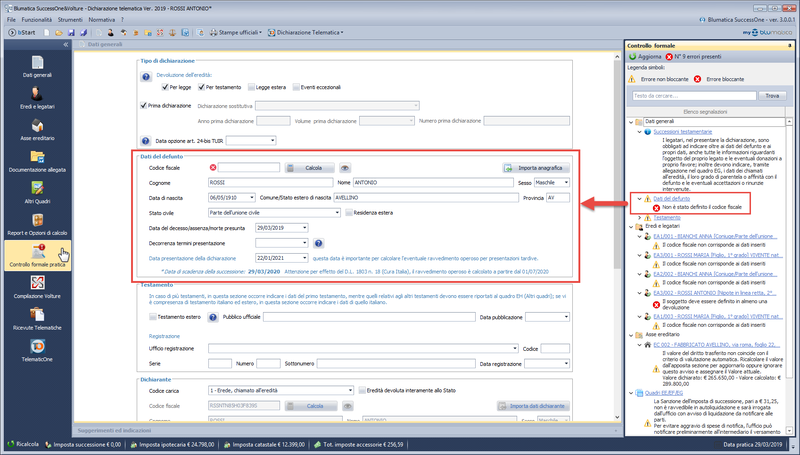Open Stampe ufficiali toolbar dropdown
The image size is (800, 455).
[236, 32]
